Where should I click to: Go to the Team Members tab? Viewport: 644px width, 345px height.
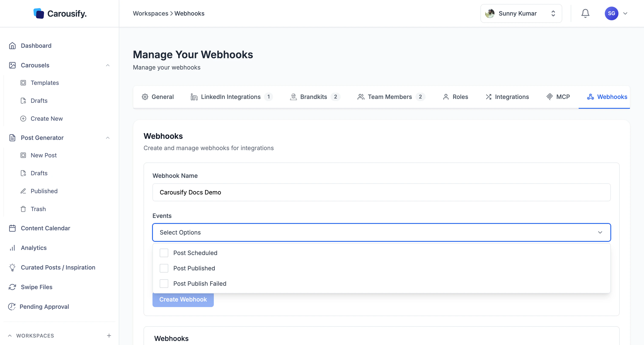coord(391,97)
